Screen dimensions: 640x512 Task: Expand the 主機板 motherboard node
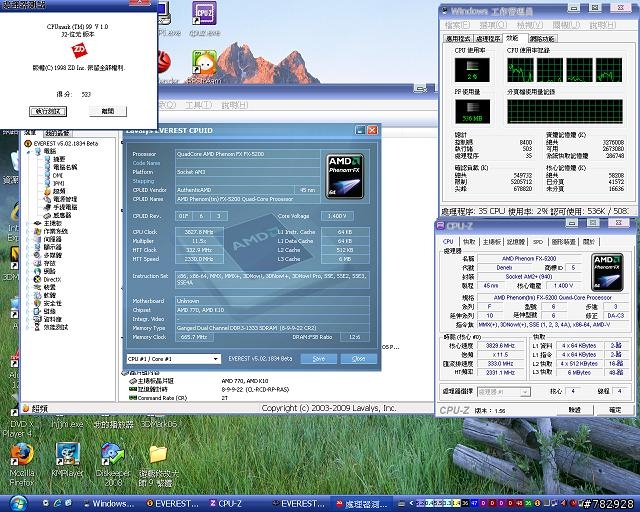[x=29, y=223]
